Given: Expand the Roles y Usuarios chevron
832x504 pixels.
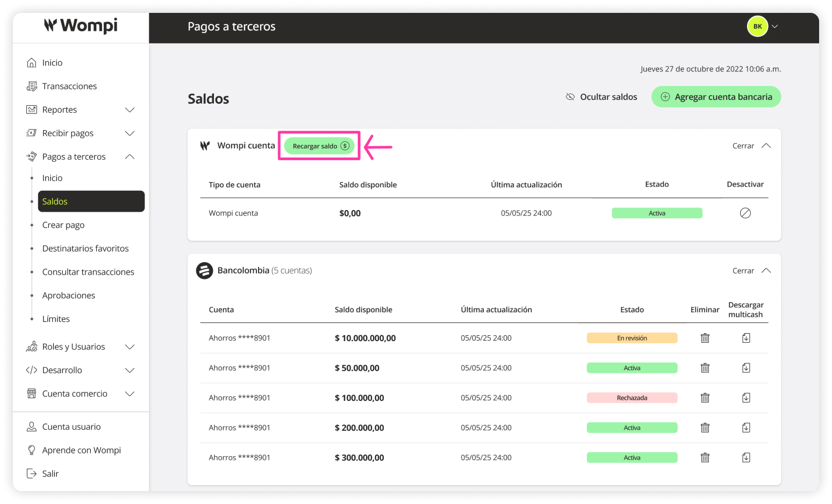Looking at the screenshot, I should [x=130, y=347].
